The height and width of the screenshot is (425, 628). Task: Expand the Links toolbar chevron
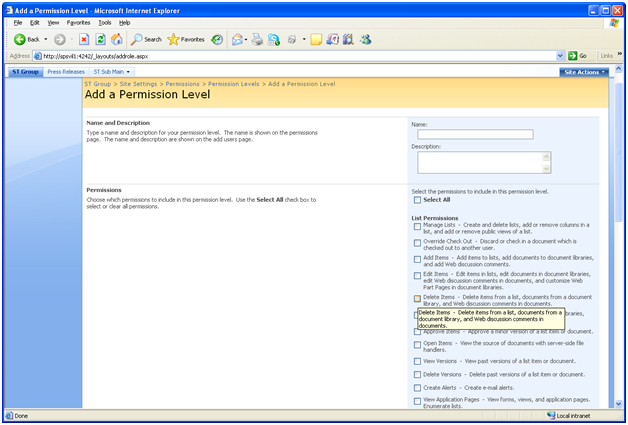[x=620, y=54]
